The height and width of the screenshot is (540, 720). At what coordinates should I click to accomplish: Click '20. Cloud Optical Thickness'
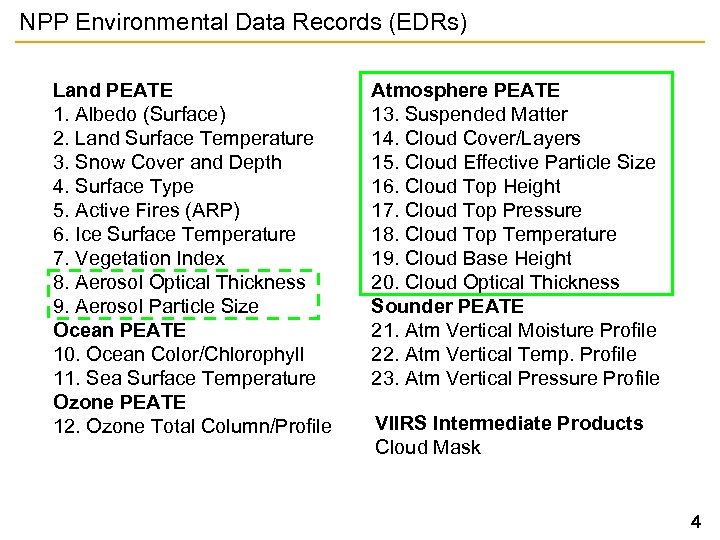point(495,282)
